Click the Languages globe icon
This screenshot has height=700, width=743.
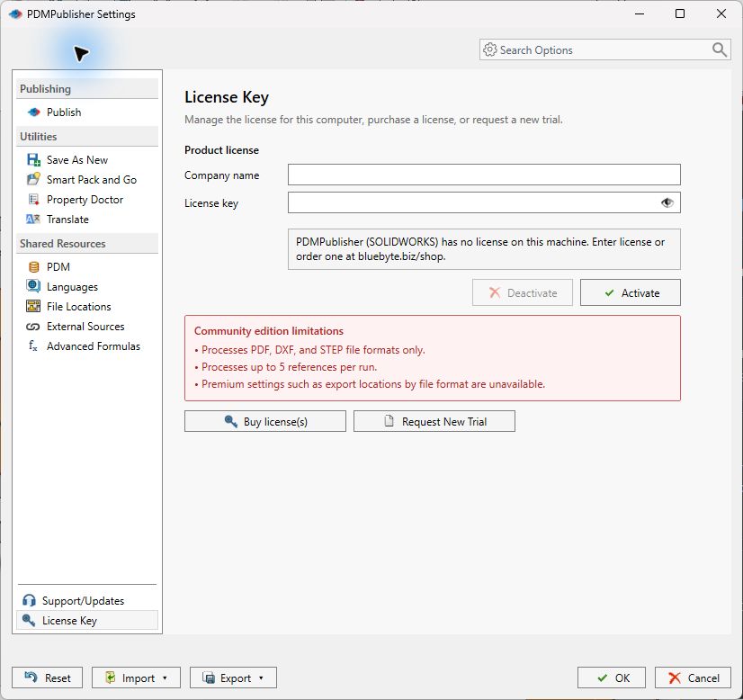point(33,286)
